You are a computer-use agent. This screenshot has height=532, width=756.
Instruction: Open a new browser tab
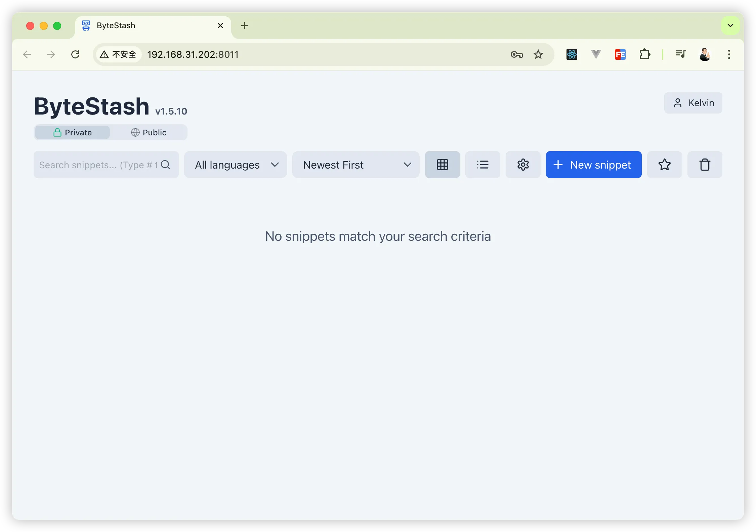click(245, 26)
